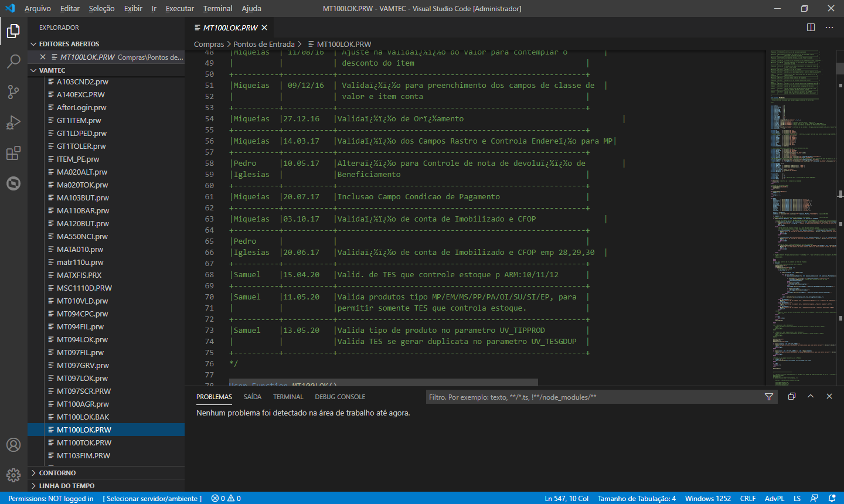Click Pontos de Entrada breadcrumb
This screenshot has height=504, width=844.
264,44
